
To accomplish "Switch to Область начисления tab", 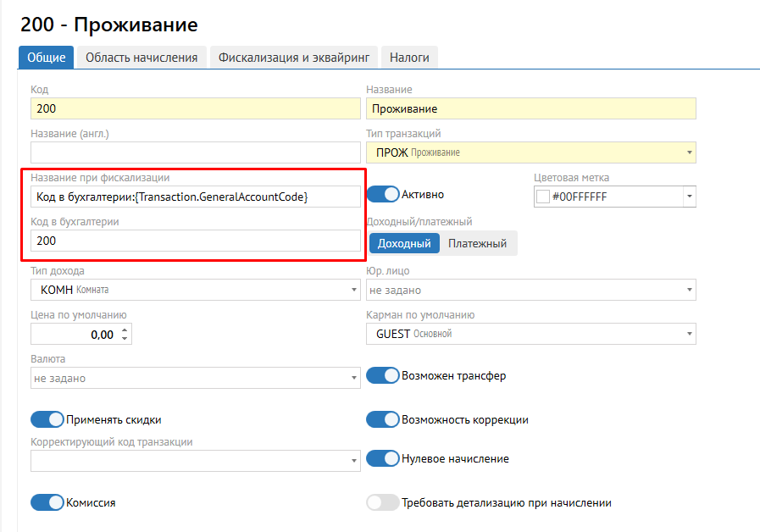I will pos(142,58).
